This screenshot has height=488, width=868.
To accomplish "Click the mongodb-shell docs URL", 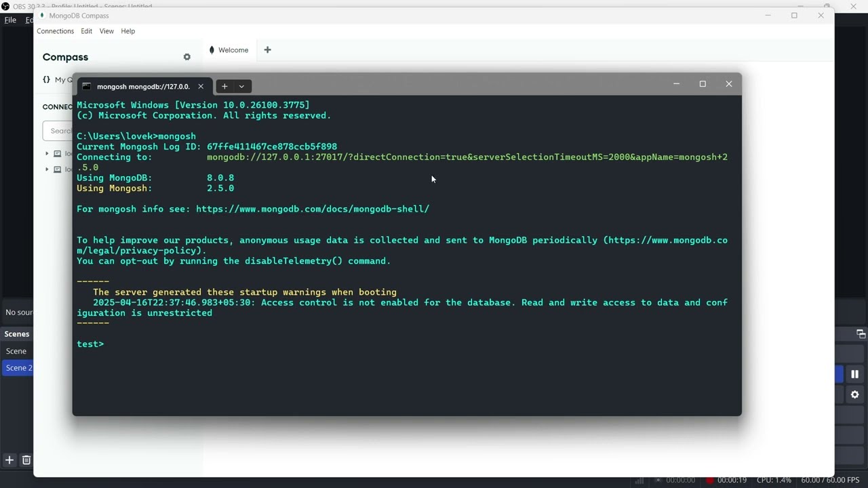I will click(x=313, y=209).
